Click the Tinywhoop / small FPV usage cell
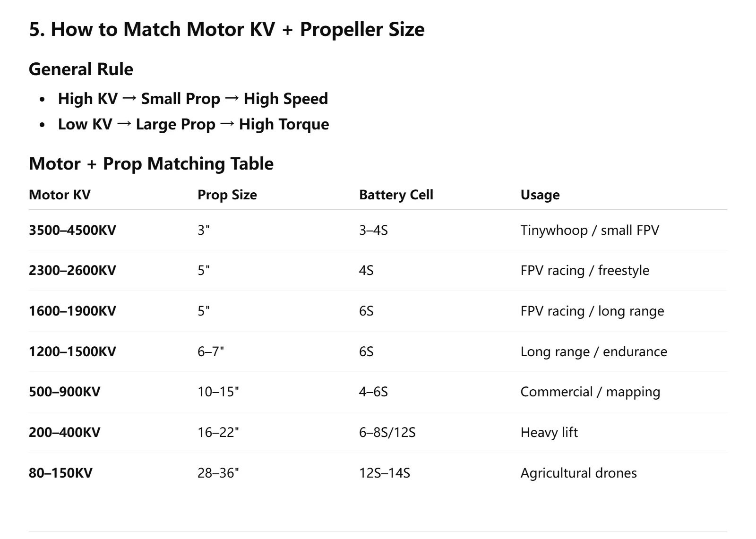 590,231
